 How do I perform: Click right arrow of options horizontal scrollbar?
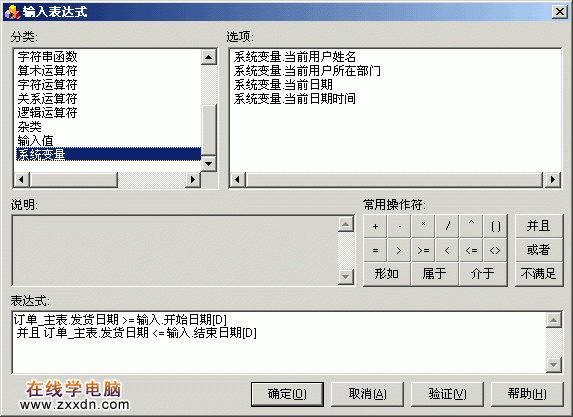pyautogui.click(x=553, y=179)
